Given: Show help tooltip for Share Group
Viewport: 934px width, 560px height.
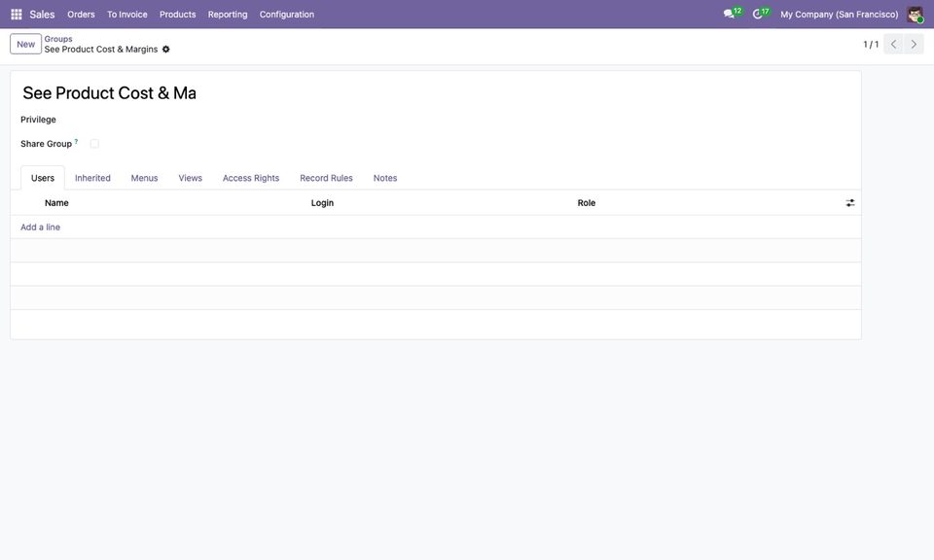Looking at the screenshot, I should (x=76, y=142).
